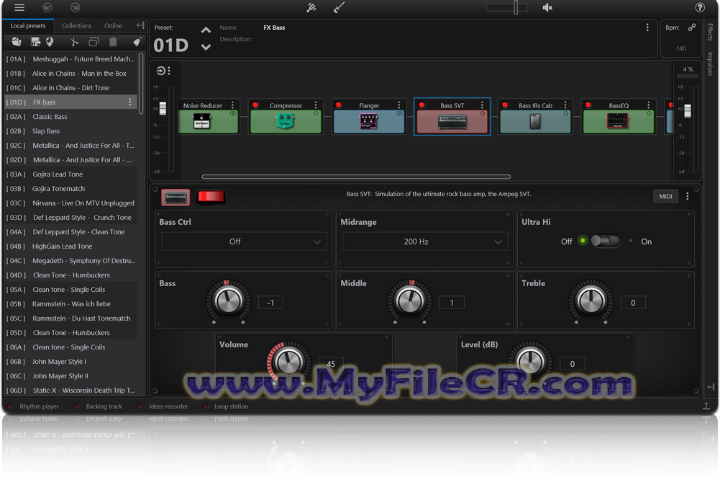Viewport: 720px width, 480px height.
Task: Toggle the red power switch for Bass SVT
Action: tap(211, 196)
